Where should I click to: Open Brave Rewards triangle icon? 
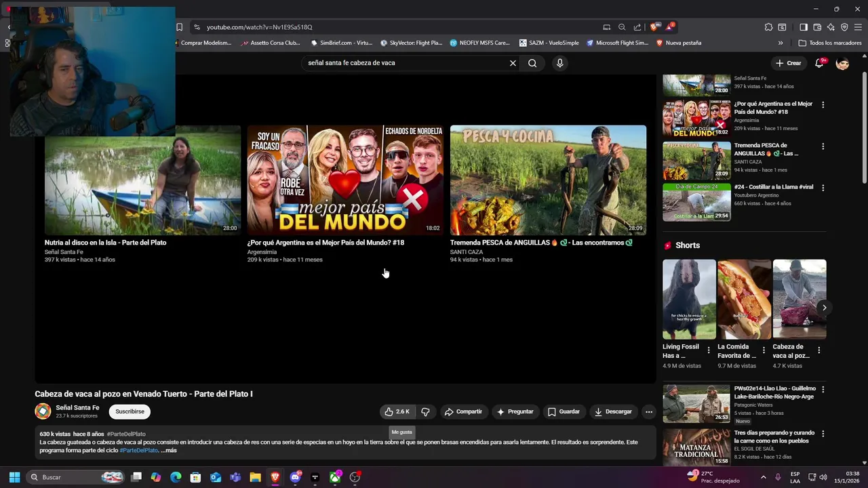[669, 27]
